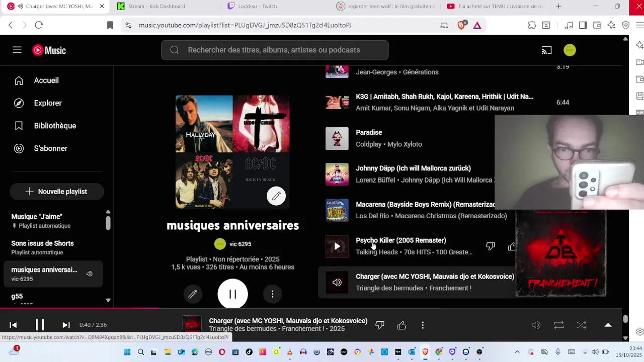Open the Mylo Xyloto album link
The image size is (644, 362).
[405, 144]
